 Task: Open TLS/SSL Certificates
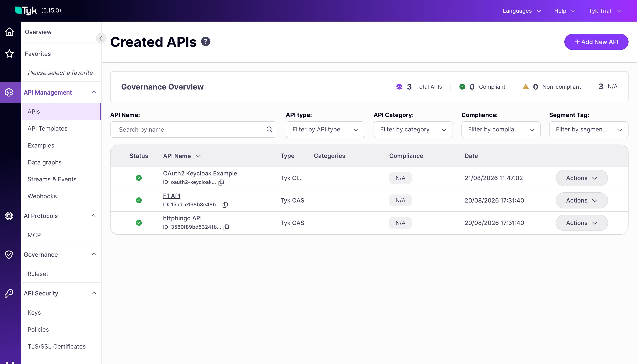click(57, 346)
